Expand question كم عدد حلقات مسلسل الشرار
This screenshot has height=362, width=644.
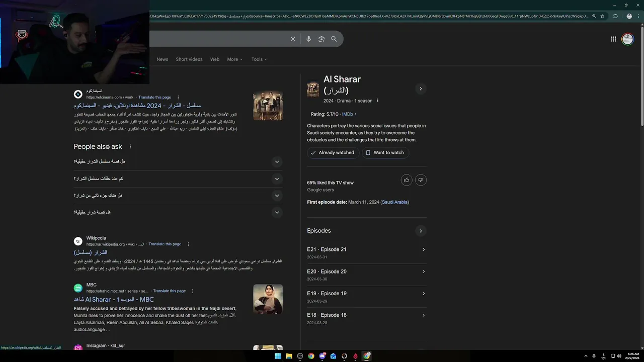tap(178, 178)
